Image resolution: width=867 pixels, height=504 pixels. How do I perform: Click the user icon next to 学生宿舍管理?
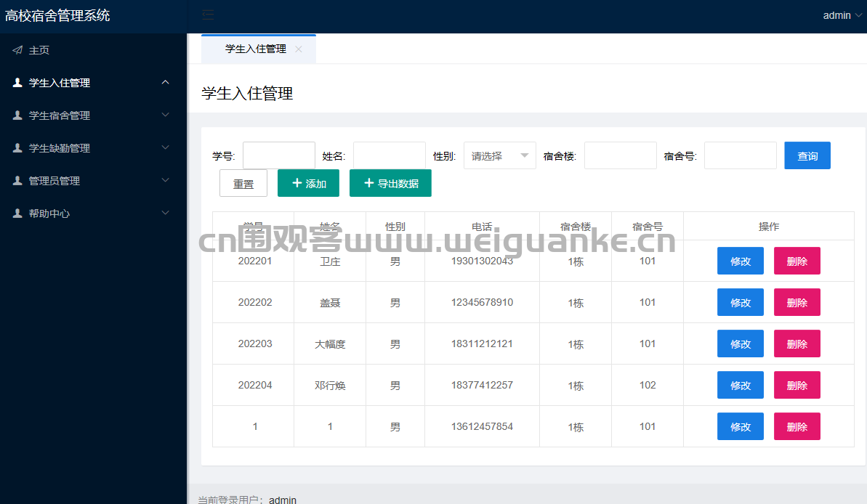17,115
